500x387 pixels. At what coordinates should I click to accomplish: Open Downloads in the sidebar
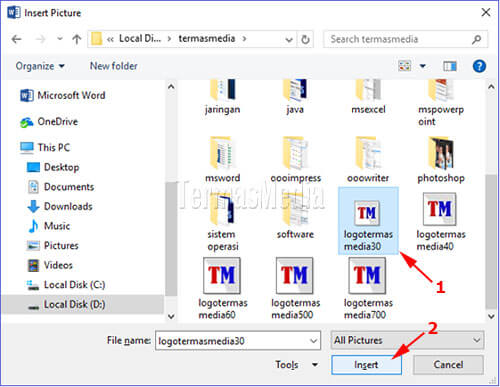click(x=60, y=206)
